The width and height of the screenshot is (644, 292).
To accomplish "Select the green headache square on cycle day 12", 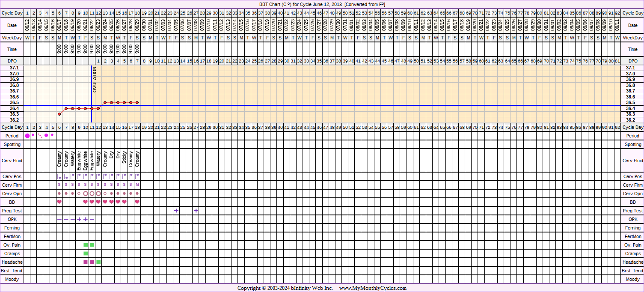I will click(x=98, y=262).
